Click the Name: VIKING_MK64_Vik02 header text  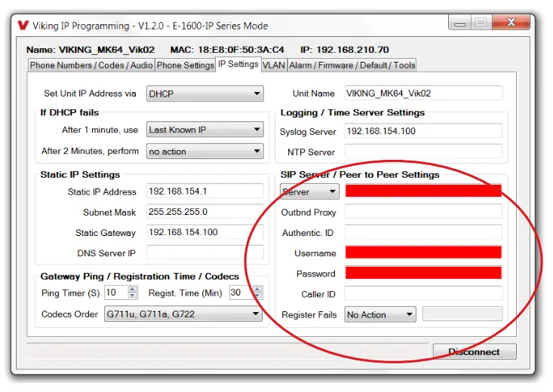(91, 50)
